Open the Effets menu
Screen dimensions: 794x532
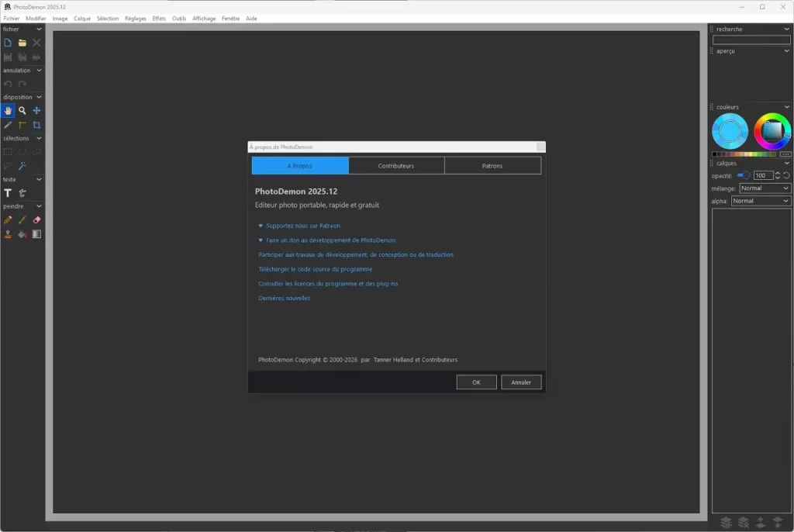(159, 18)
